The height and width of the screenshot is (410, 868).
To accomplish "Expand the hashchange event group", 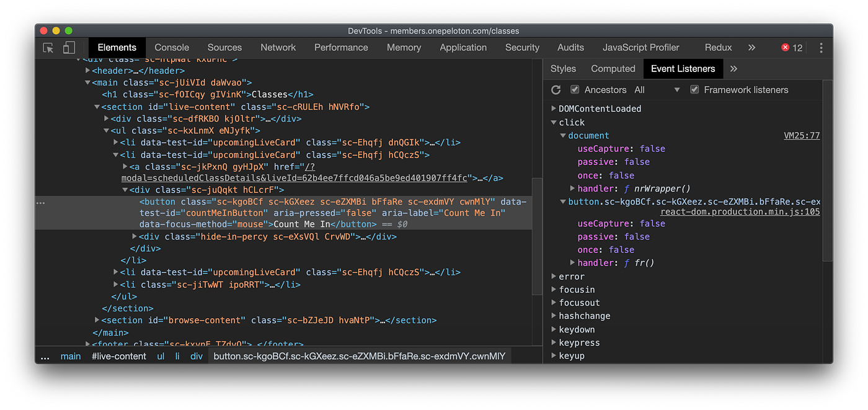I will point(554,316).
